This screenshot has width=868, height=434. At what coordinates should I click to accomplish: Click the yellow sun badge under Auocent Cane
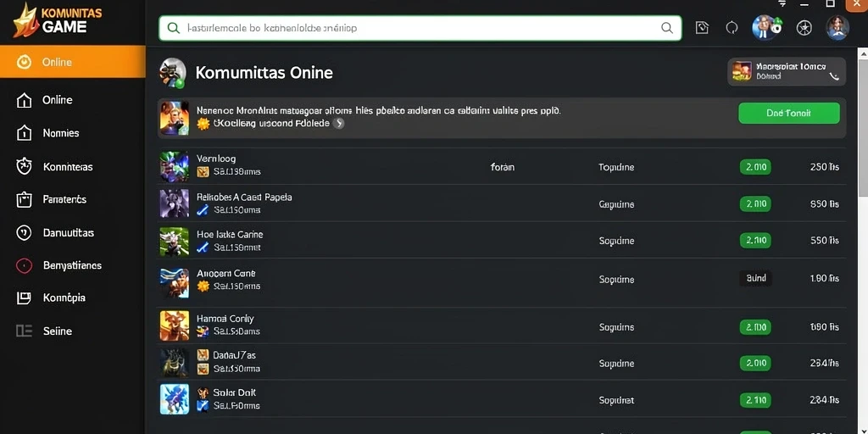203,287
